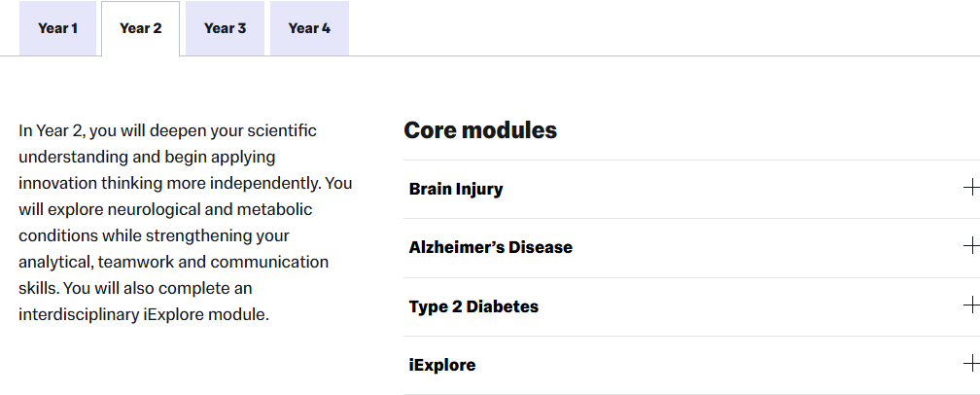980x395 pixels.
Task: Click "analytical, teamwork and communication" in the paragraph
Action: (173, 262)
